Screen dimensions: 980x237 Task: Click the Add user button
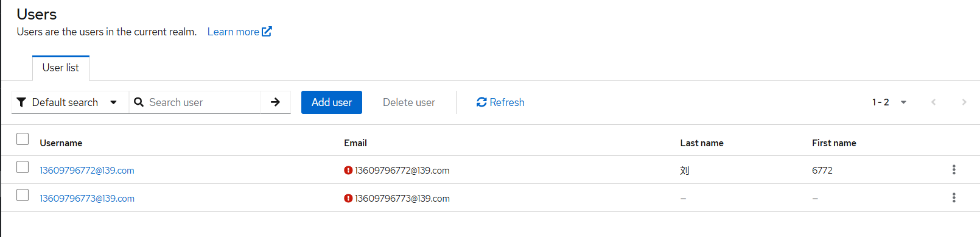tap(332, 102)
